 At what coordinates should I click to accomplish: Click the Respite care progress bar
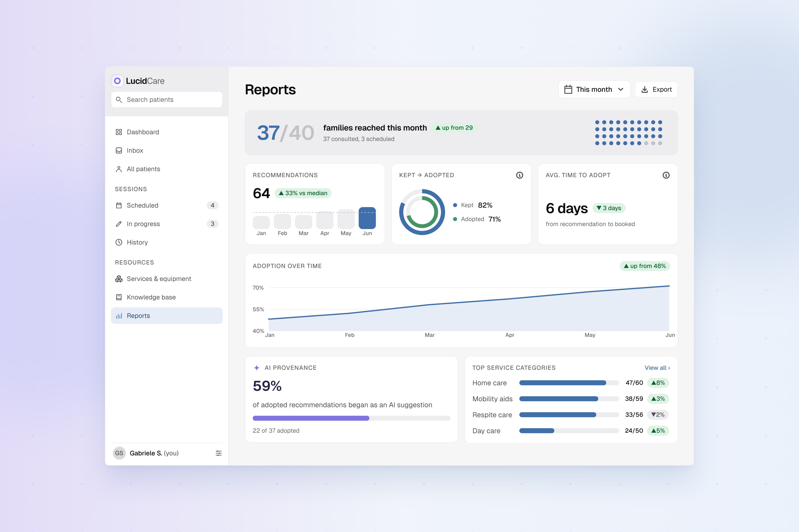coord(569,415)
